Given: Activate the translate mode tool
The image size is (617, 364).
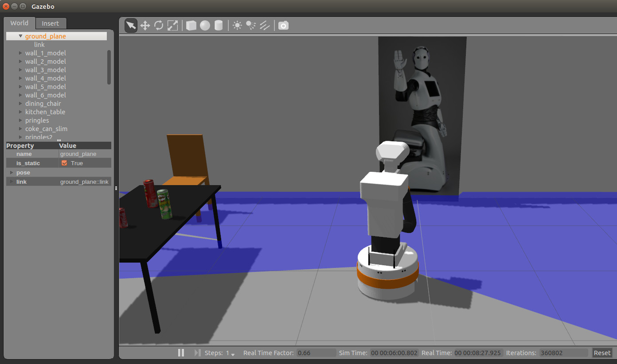Looking at the screenshot, I should click(145, 26).
